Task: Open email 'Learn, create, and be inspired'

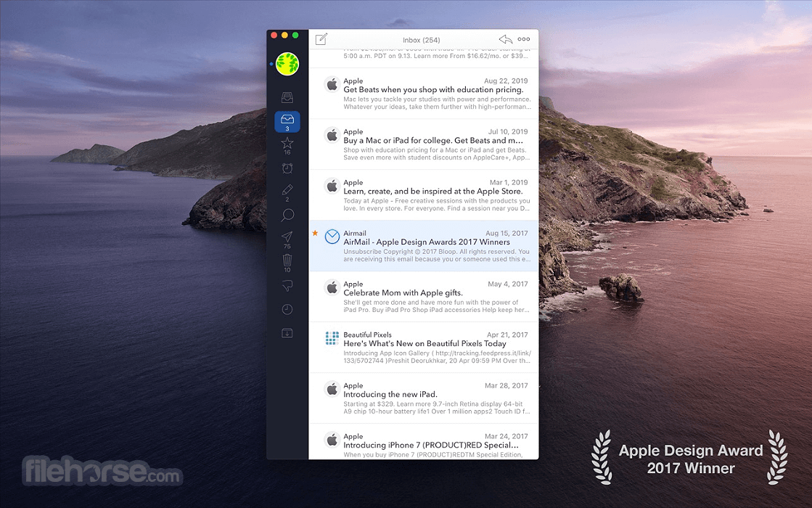Action: pyautogui.click(x=424, y=195)
